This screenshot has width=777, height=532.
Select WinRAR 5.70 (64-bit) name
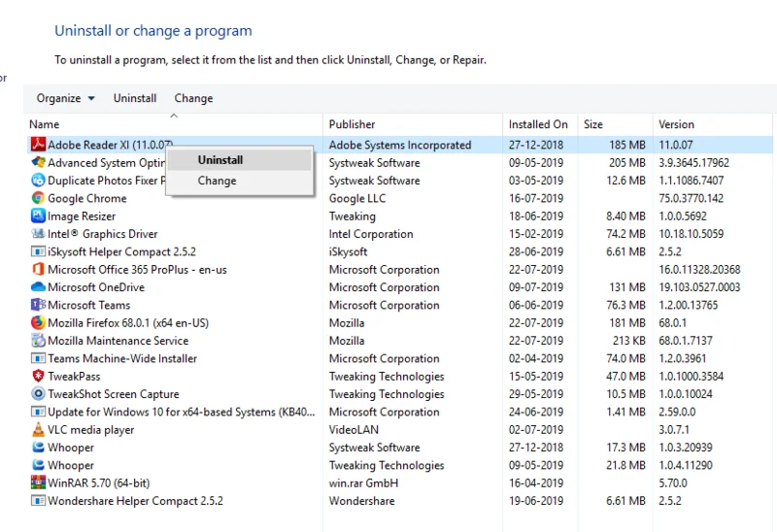click(99, 482)
